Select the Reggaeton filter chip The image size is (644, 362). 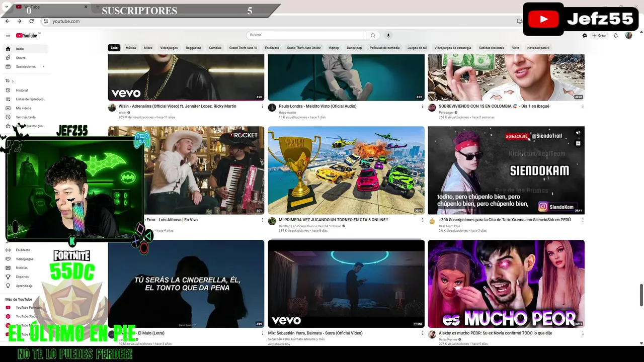[x=193, y=48]
